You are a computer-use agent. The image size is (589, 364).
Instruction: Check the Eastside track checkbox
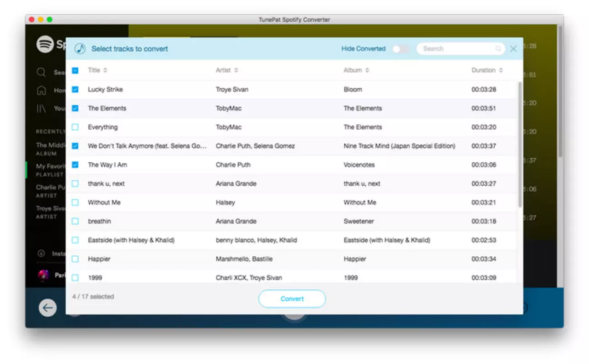(75, 240)
